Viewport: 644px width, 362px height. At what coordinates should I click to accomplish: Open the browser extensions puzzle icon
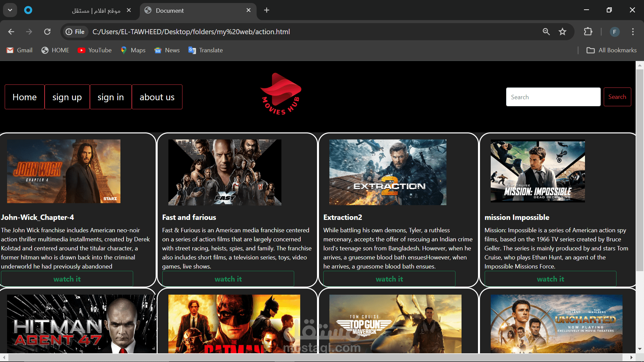click(588, 32)
